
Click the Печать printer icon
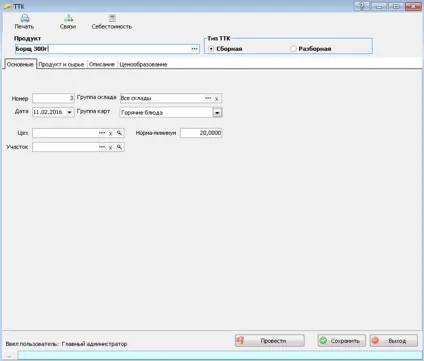coord(25,18)
